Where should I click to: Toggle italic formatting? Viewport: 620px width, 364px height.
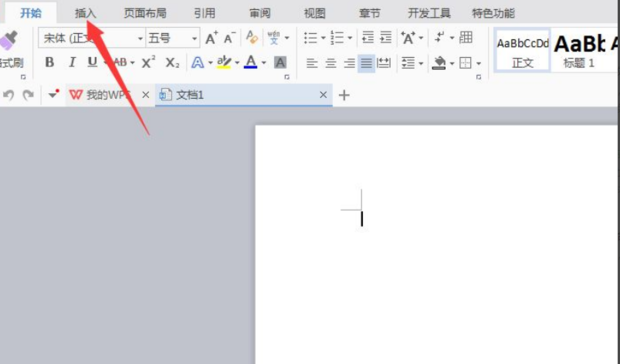tap(72, 62)
